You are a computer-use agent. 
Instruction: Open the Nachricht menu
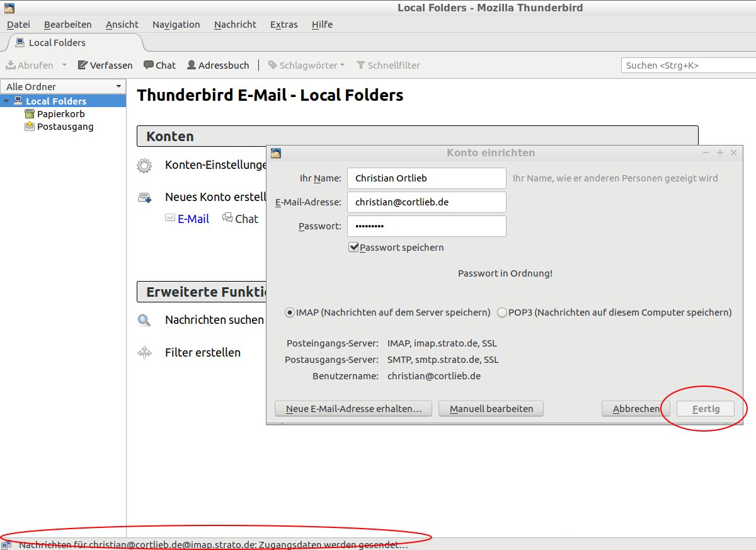point(235,25)
